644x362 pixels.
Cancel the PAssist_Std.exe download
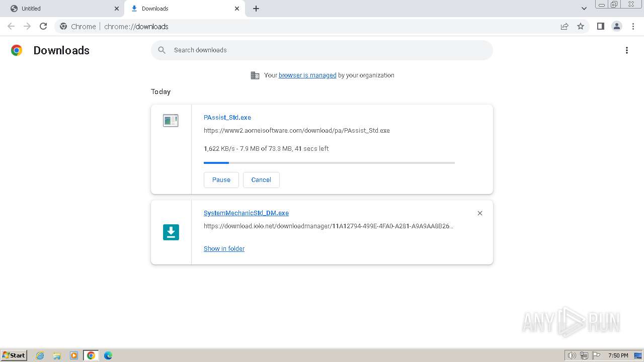pos(261,180)
